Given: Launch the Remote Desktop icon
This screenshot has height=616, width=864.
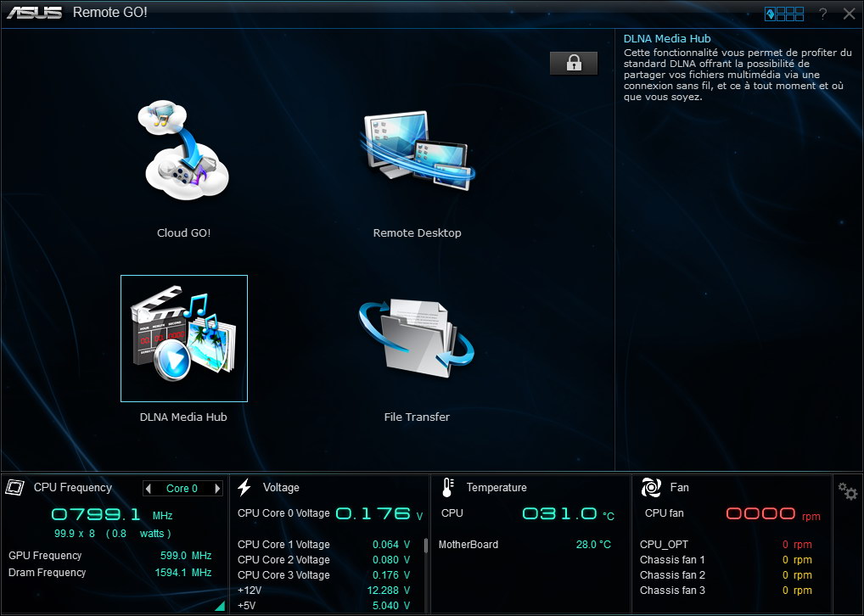Looking at the screenshot, I should (x=417, y=150).
